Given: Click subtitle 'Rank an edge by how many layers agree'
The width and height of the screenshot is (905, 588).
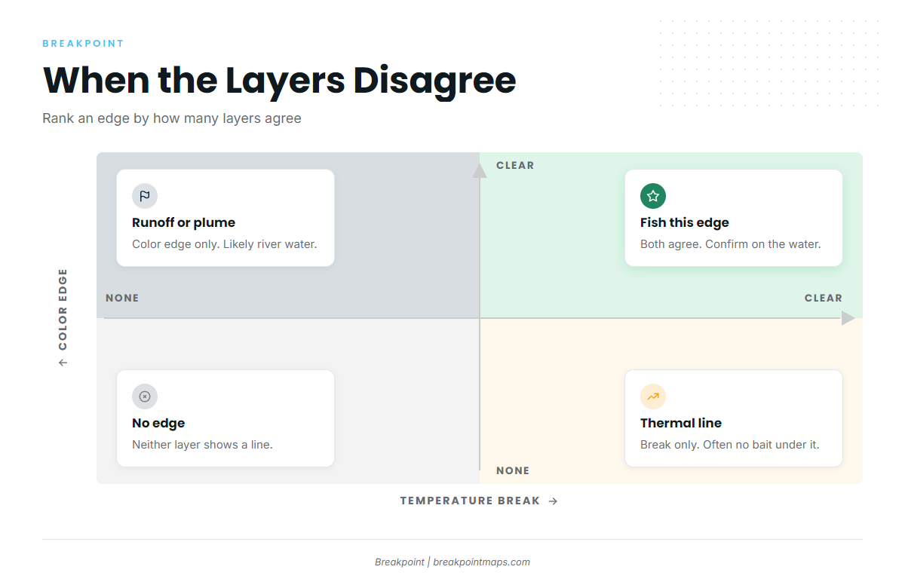Looking at the screenshot, I should click(172, 118).
